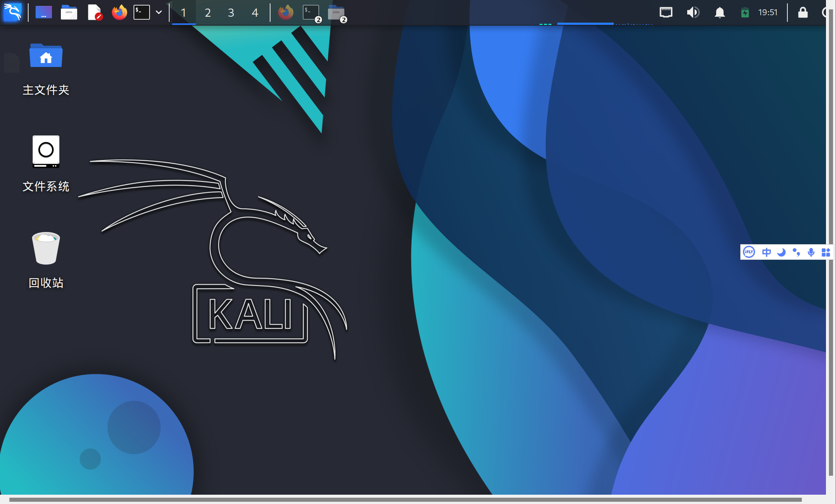The image size is (836, 504).
Task: Open the Kali applications menu
Action: 12,12
